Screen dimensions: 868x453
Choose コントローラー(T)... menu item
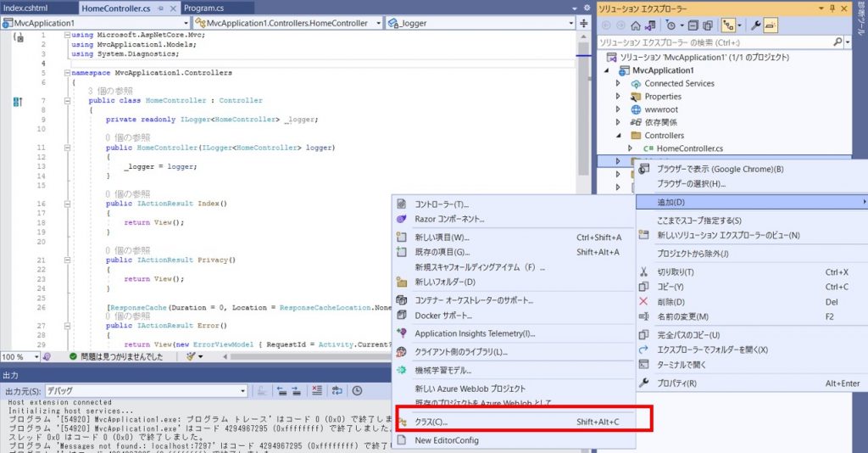point(513,204)
